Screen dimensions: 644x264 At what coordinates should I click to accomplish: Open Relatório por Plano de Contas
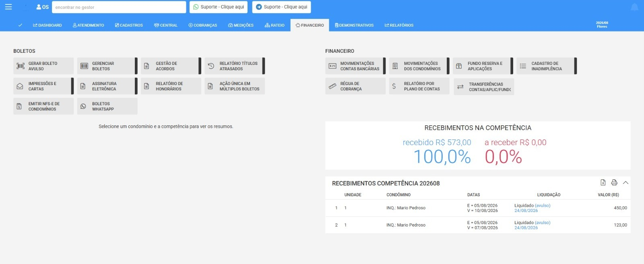[x=419, y=86]
